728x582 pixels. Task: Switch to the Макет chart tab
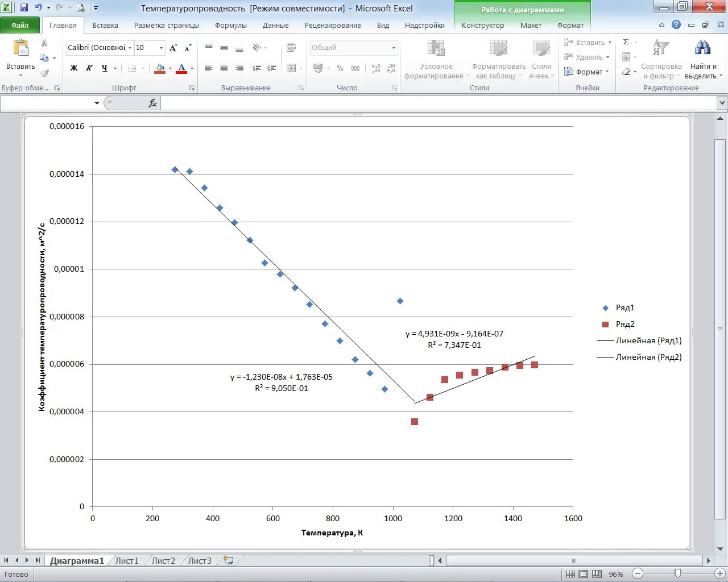coord(531,25)
